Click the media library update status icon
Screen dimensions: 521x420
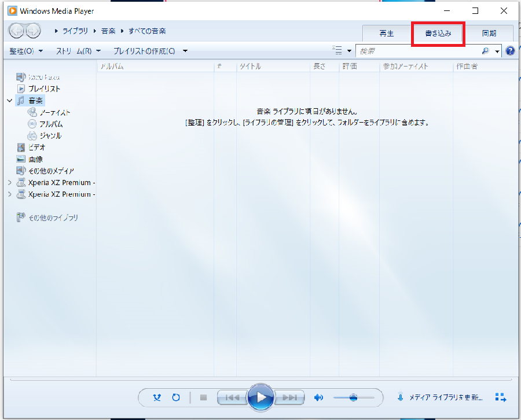pos(401,397)
